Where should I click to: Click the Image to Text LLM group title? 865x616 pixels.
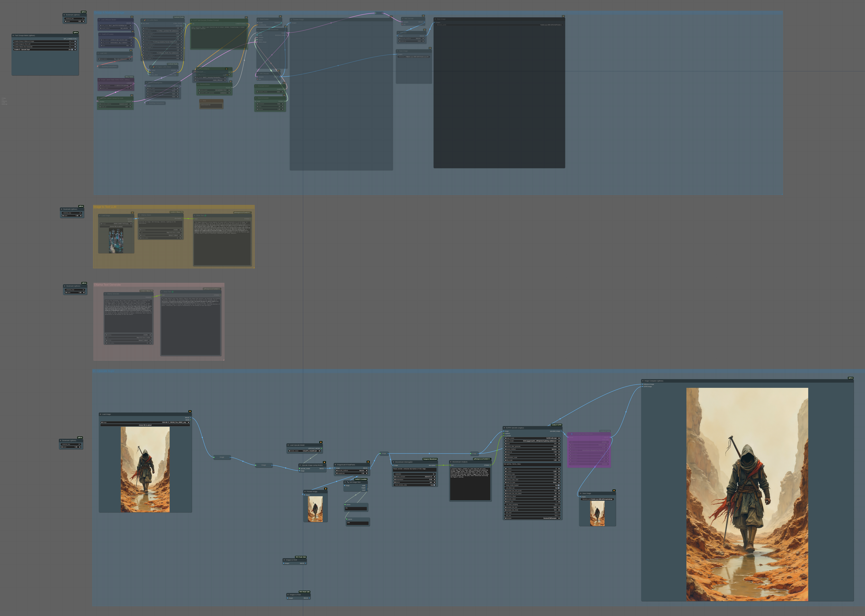(105, 207)
